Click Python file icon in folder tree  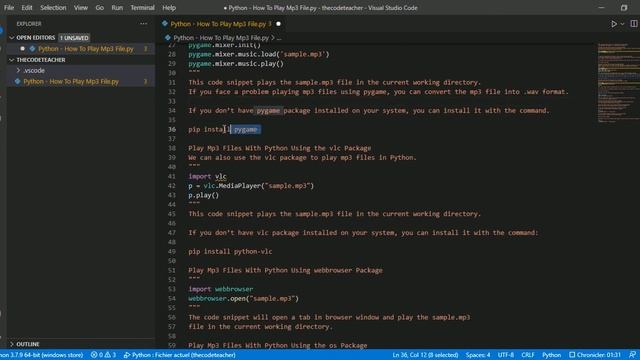[x=18, y=81]
